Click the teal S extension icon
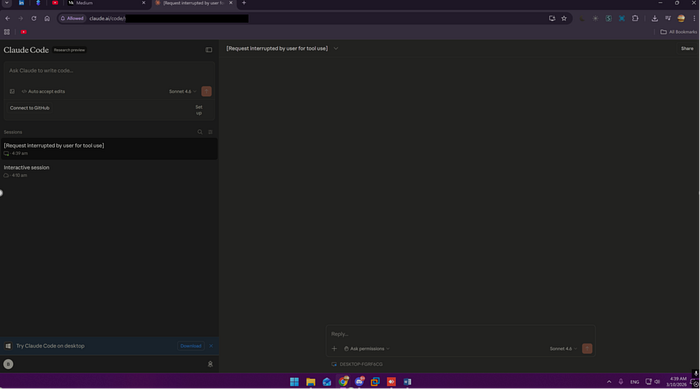Viewport: 700px width, 389px height. (608, 18)
